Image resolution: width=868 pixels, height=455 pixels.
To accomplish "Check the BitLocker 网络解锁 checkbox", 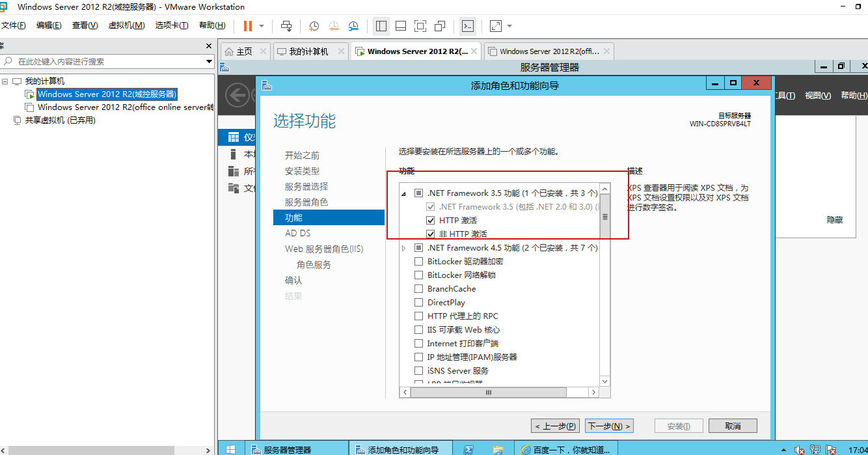I will (418, 275).
